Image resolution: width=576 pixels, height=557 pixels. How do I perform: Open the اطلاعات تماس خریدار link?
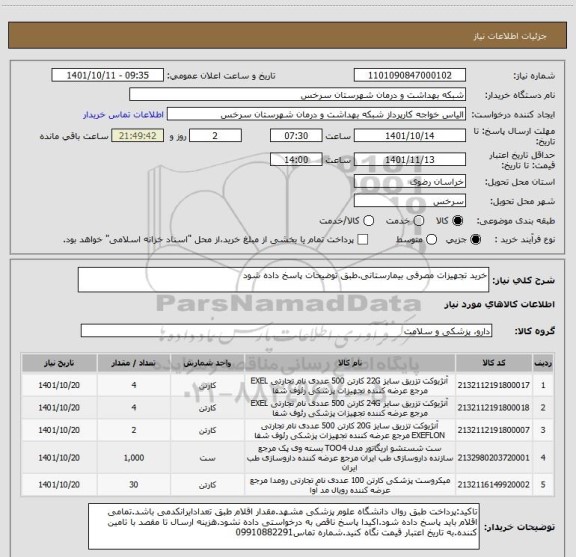123,115
